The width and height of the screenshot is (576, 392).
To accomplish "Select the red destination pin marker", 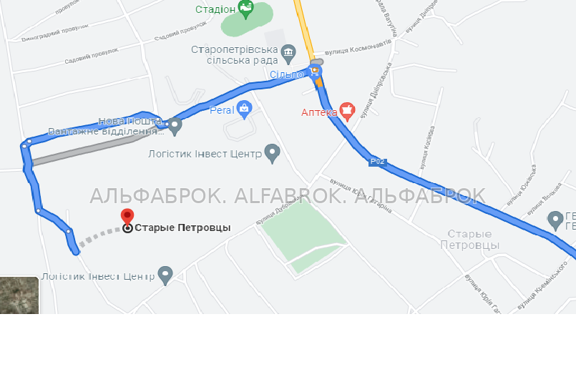I will pos(127,217).
